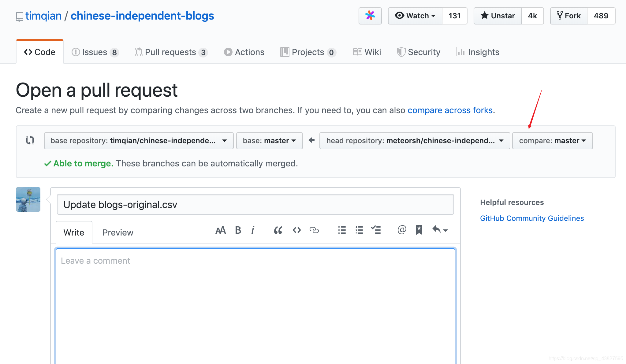Follow the compare across forks link

450,110
